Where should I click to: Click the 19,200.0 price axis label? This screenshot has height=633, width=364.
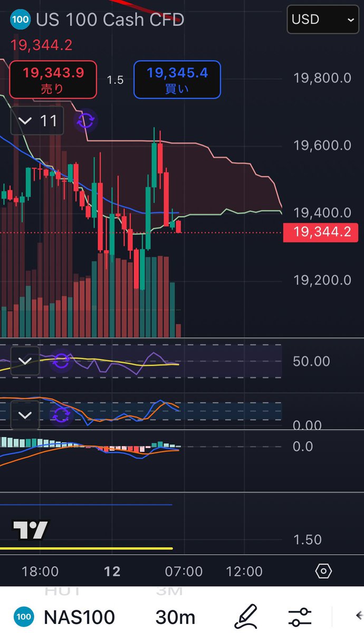[322, 280]
